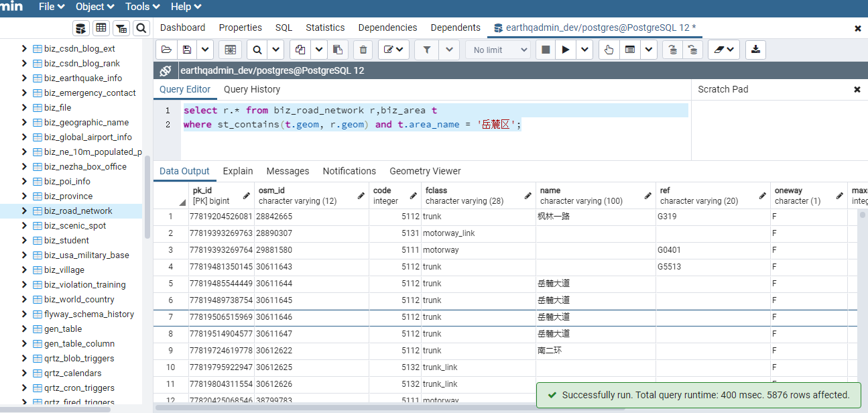The width and height of the screenshot is (868, 413).
Task: Open the Tools menu
Action: tap(142, 7)
